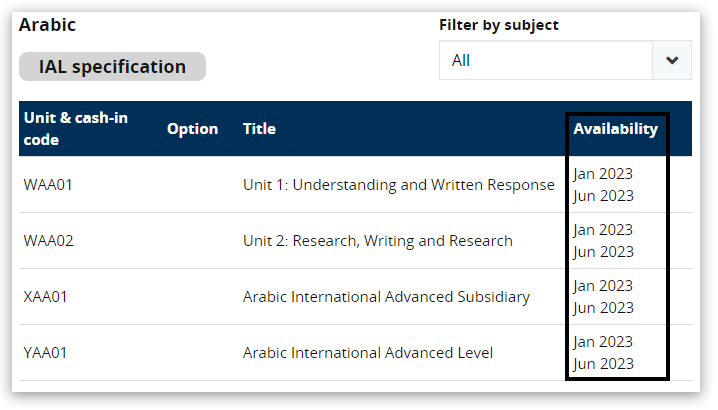This screenshot has width=718, height=410.
Task: Click the 'All' value in subject filter
Action: coord(461,60)
